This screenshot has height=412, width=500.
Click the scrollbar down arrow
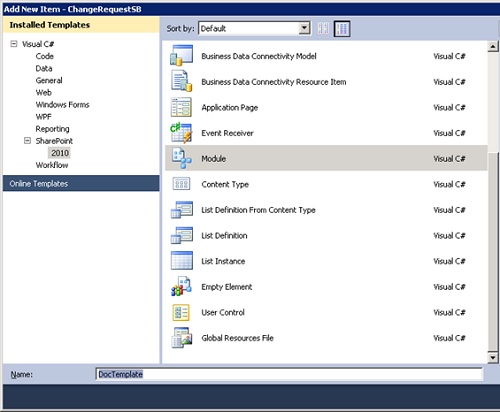tap(493, 358)
